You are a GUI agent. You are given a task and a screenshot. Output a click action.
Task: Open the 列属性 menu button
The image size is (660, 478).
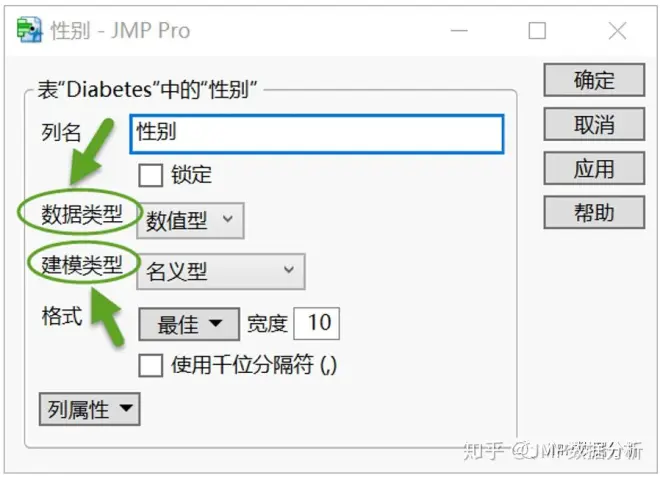90,409
